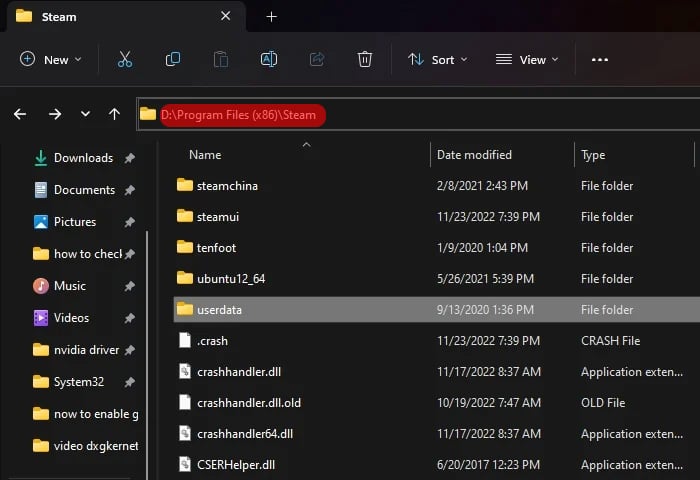Sort by the Date modified column
This screenshot has width=700, height=480.
point(474,155)
